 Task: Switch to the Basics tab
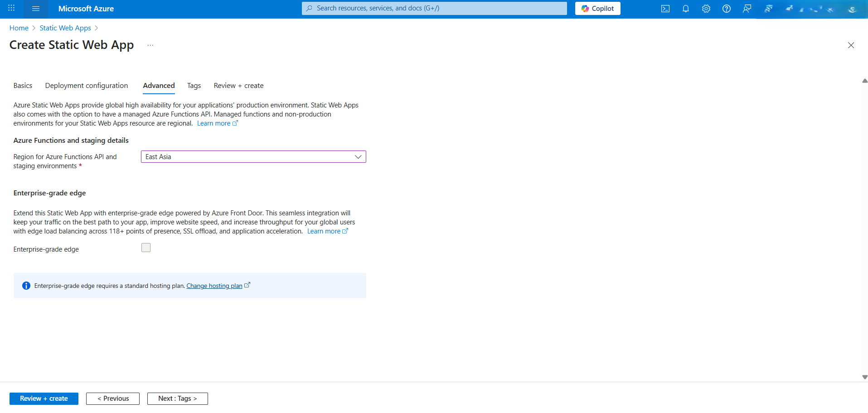point(23,86)
